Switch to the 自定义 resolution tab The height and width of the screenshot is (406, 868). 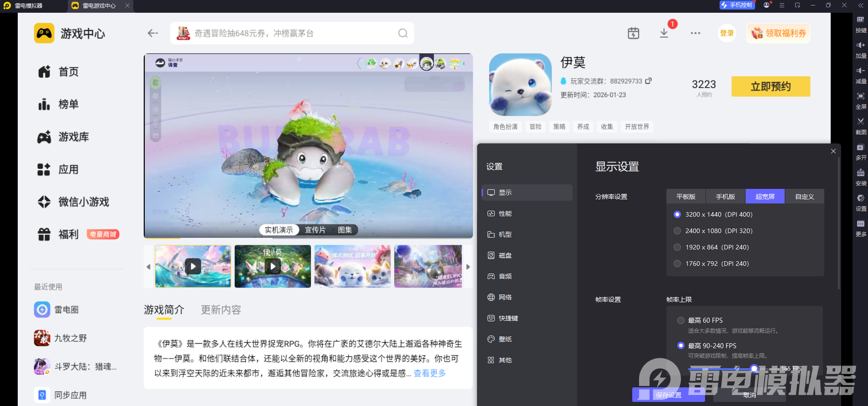[x=805, y=197]
